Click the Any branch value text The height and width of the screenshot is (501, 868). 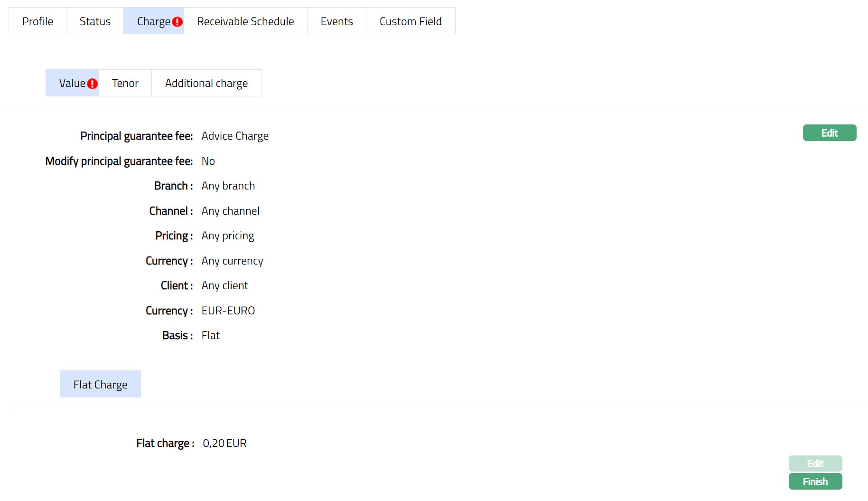pyautogui.click(x=228, y=186)
